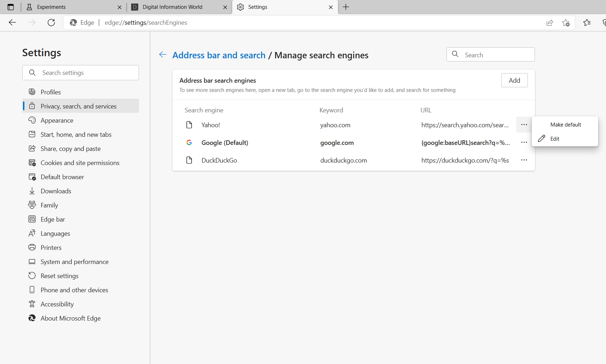Close the Experiments tab
The width and height of the screenshot is (606, 364).
pyautogui.click(x=120, y=7)
